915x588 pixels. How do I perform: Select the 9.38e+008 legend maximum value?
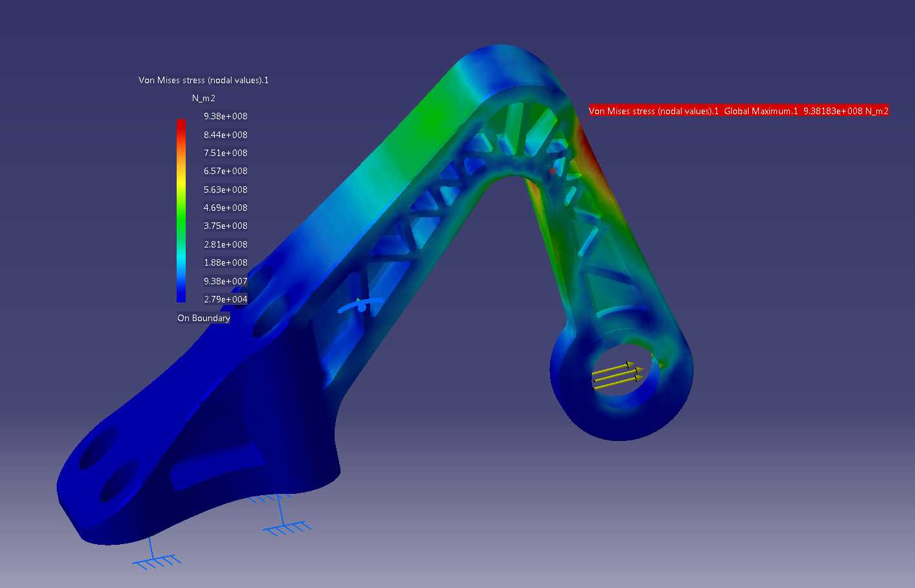(x=225, y=116)
